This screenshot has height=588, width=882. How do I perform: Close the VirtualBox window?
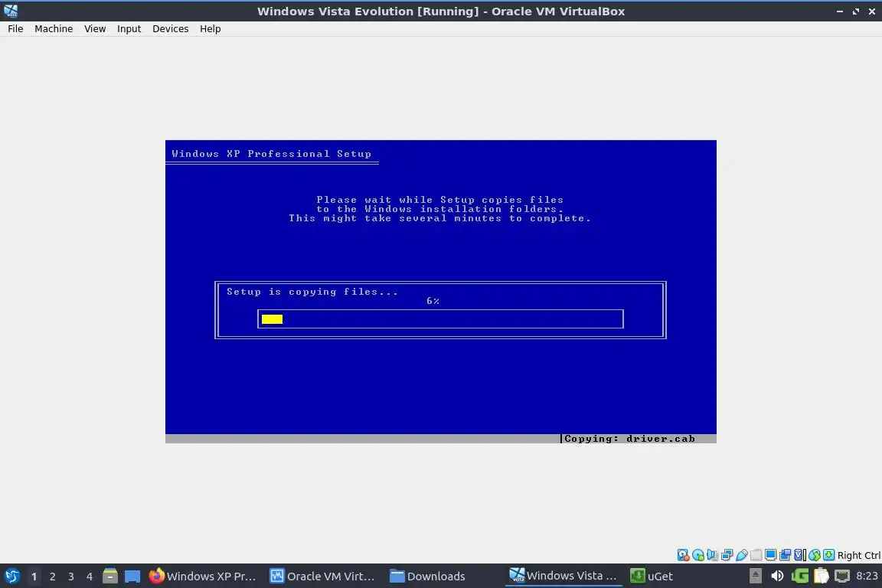point(872,11)
